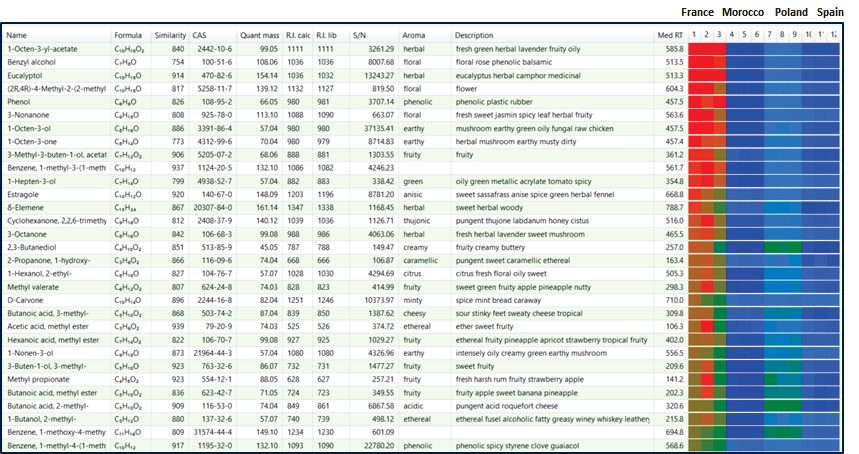Sort table by Name column header
The height and width of the screenshot is (454, 859).
click(x=16, y=35)
